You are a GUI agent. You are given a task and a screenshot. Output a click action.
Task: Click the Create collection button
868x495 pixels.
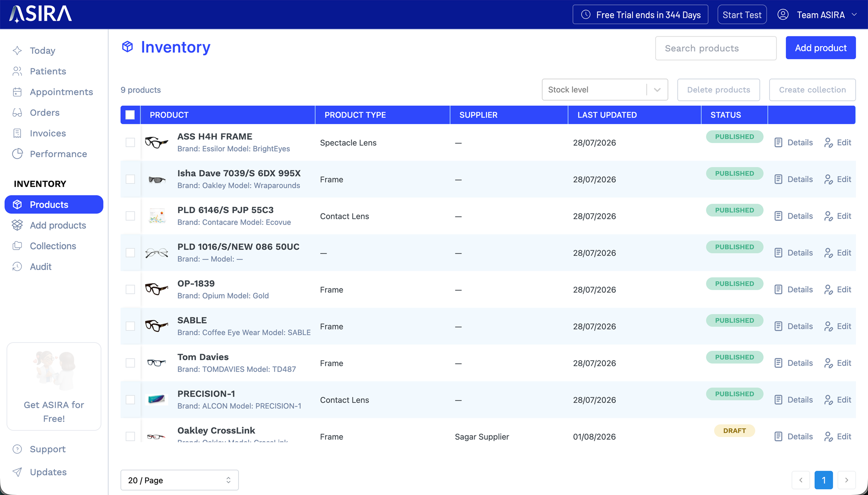pyautogui.click(x=812, y=90)
